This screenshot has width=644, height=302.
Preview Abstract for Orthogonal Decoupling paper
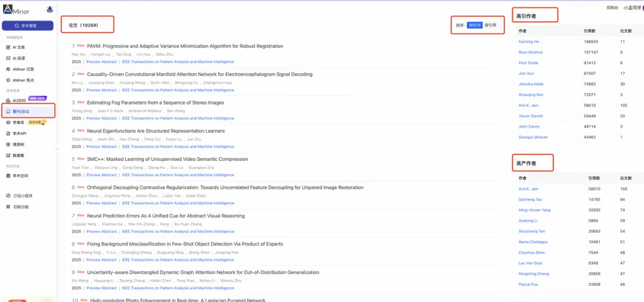[101, 204]
